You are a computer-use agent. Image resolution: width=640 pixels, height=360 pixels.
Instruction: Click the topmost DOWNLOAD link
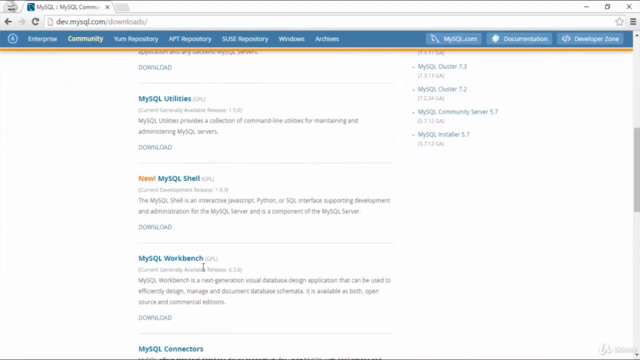[x=155, y=67]
